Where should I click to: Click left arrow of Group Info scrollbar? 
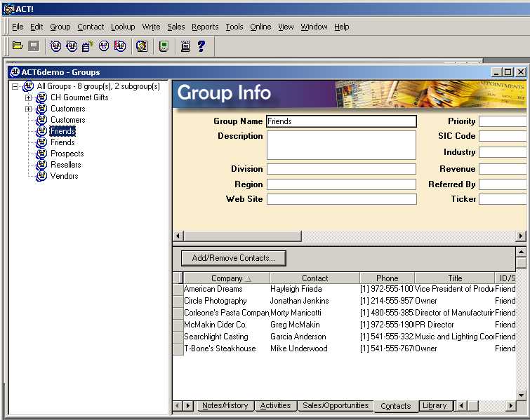[178, 236]
